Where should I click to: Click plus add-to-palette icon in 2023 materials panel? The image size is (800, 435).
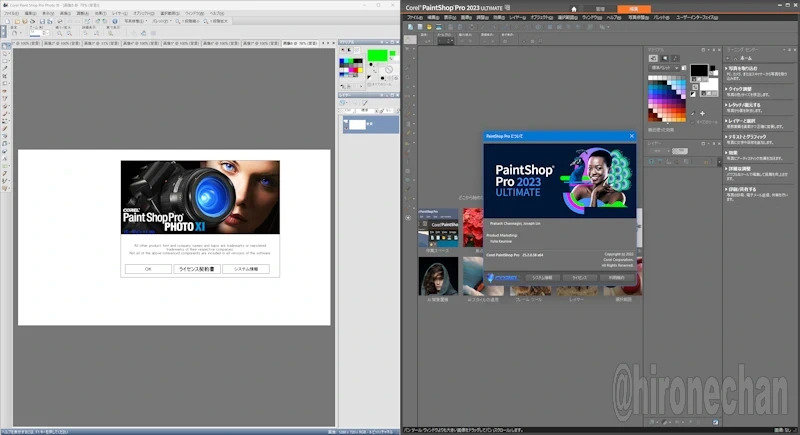coord(703,113)
